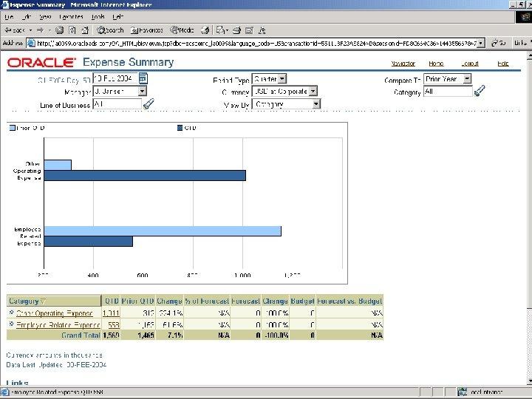The height and width of the screenshot is (399, 532).
Task: Open Line of Business search flashlight
Action: 149,103
